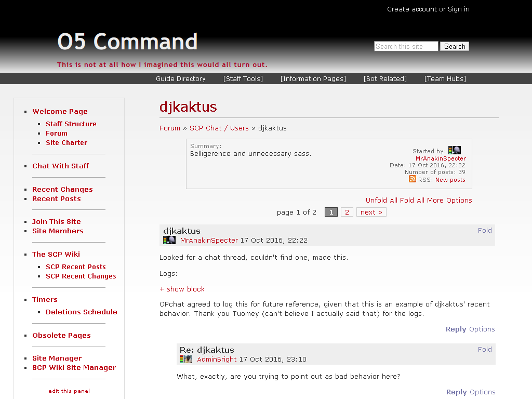The width and height of the screenshot is (532, 399).
Task: Go to page 2 of thread
Action: coord(347,212)
